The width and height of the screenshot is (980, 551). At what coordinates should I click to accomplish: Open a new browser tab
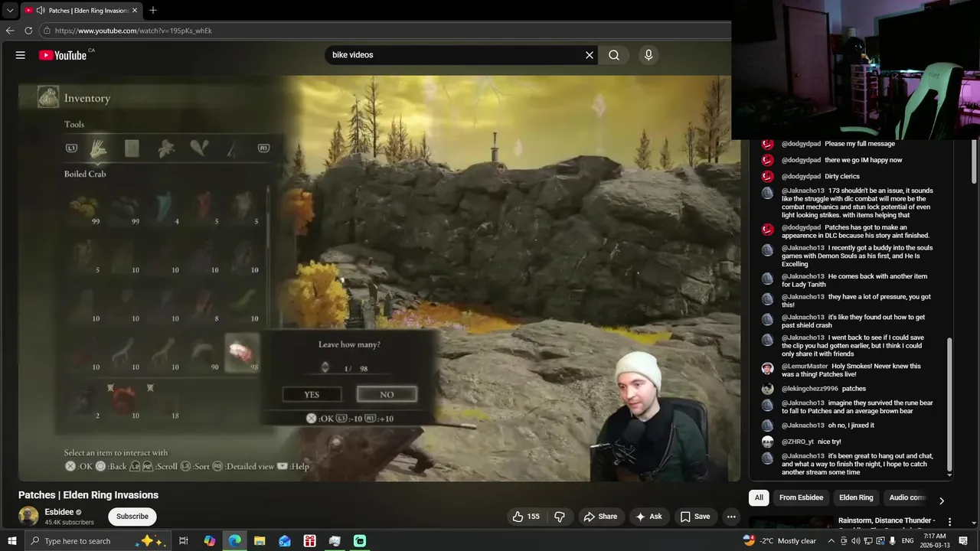pos(153,11)
